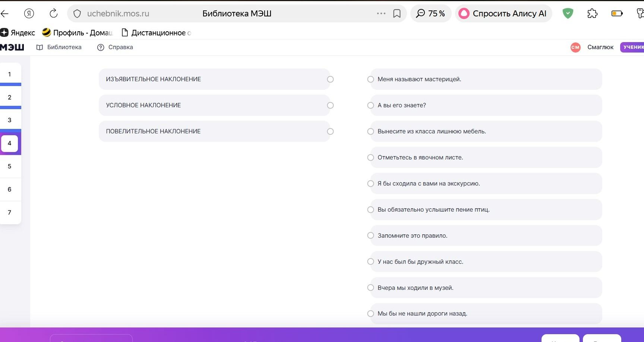
Task: Open the 75% zoom control
Action: (x=431, y=14)
